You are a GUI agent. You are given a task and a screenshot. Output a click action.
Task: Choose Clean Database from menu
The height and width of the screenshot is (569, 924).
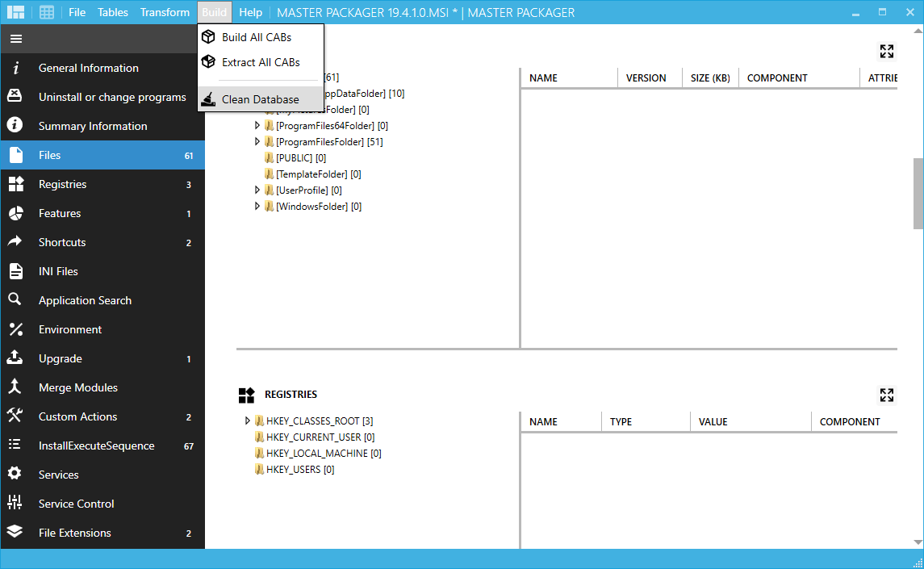(261, 99)
